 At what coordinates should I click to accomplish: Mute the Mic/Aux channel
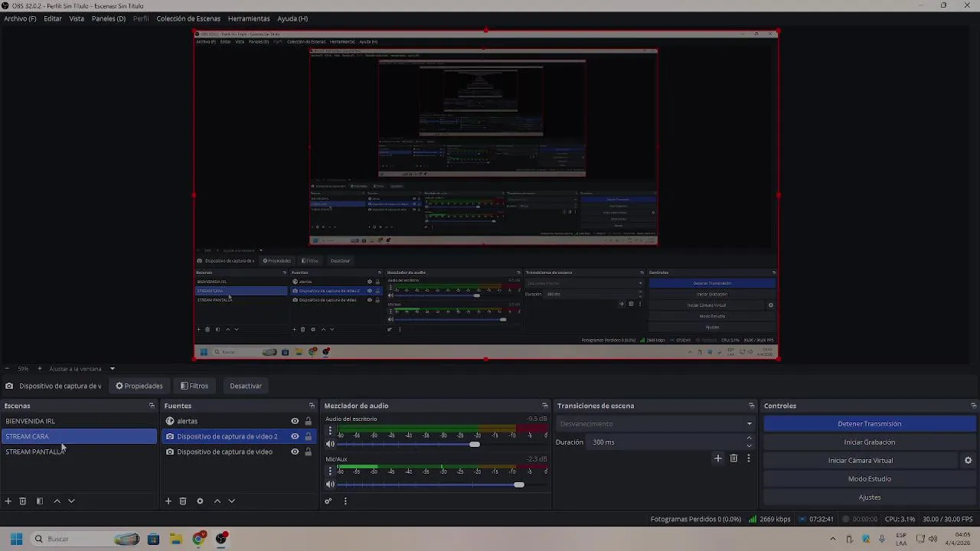[x=330, y=484]
